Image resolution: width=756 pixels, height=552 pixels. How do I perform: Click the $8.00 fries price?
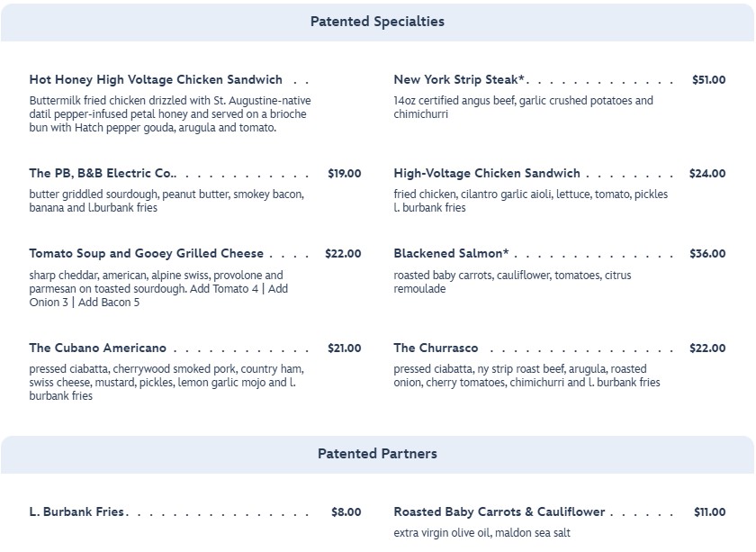point(346,512)
